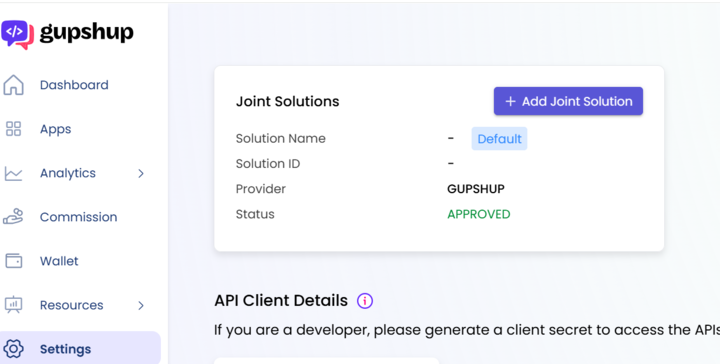This screenshot has width=720, height=364.
Task: Select the Analytics menu label
Action: click(68, 174)
